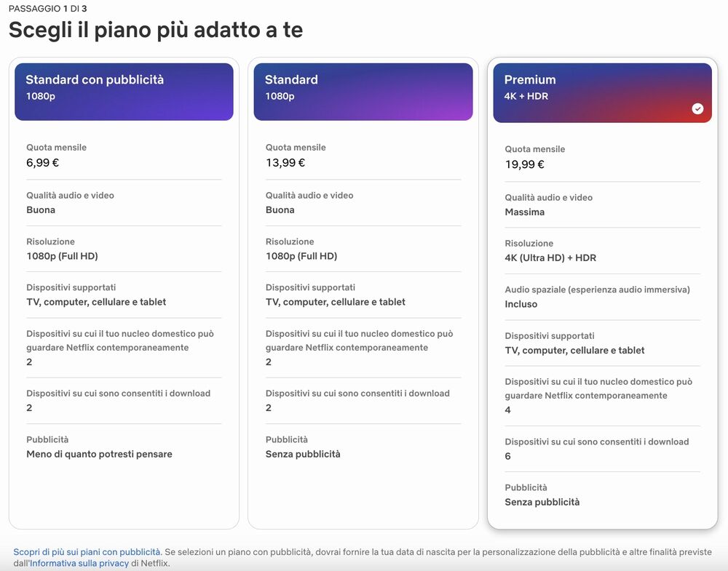This screenshot has width=728, height=571.
Task: Click the Audio spaziale row in Premium
Action: click(597, 297)
